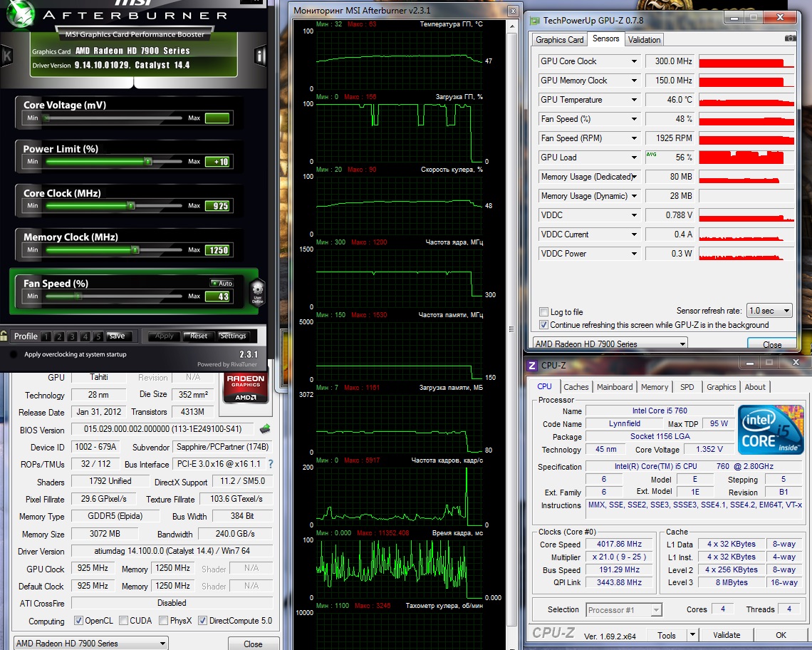Viewport: 812px width, 650px height.
Task: Select Afterburner profile slot 4
Action: click(x=85, y=336)
